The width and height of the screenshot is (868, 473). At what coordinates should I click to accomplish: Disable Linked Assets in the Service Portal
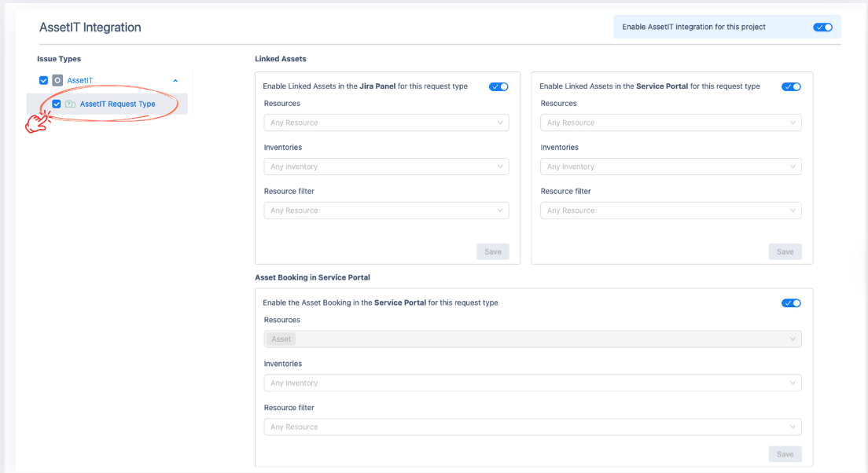click(791, 86)
